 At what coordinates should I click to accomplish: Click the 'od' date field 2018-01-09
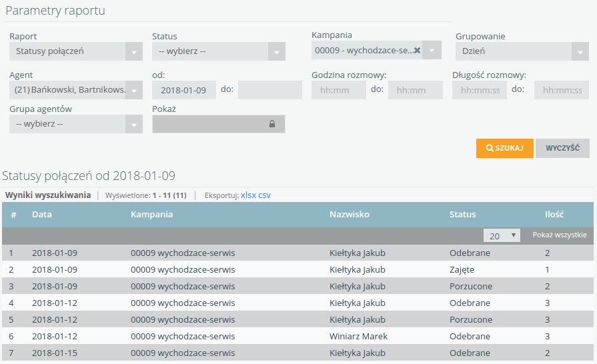pos(184,90)
